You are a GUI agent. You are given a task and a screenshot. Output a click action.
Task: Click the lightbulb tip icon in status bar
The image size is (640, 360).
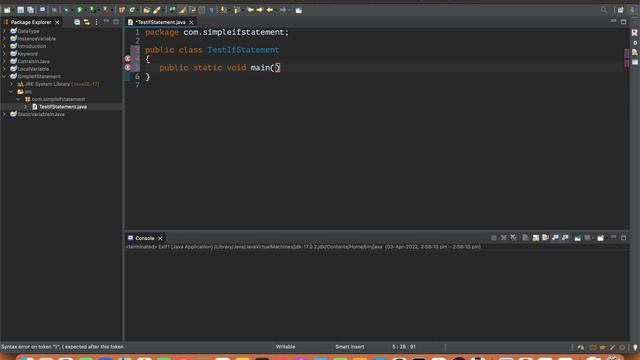635,347
